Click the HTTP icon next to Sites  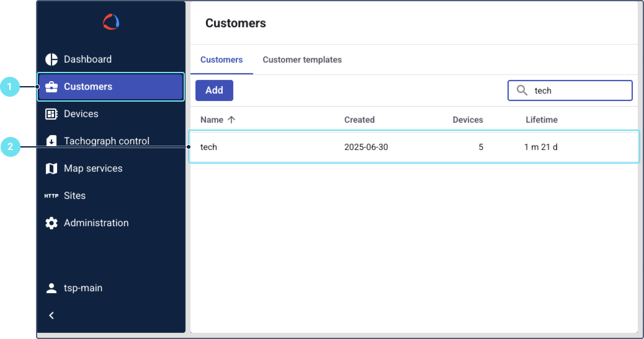coord(51,196)
